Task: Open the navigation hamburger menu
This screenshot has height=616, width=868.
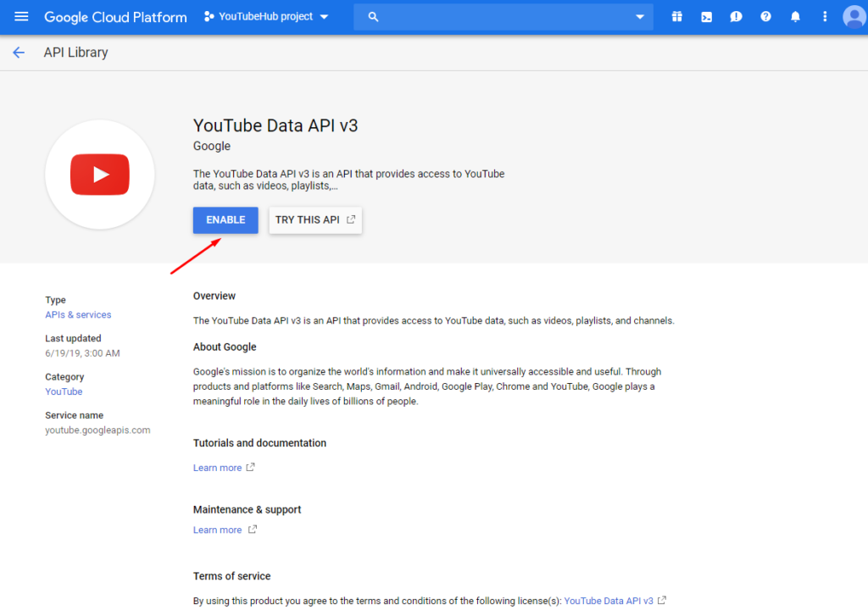Action: tap(21, 16)
